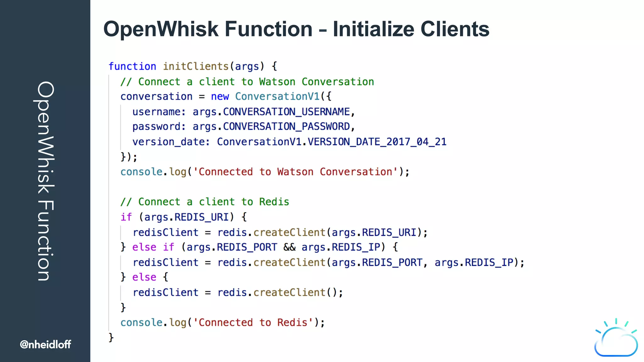644x362 pixels.
Task: Click the 'Connected to Watson Conversation' string
Action: coord(295,172)
